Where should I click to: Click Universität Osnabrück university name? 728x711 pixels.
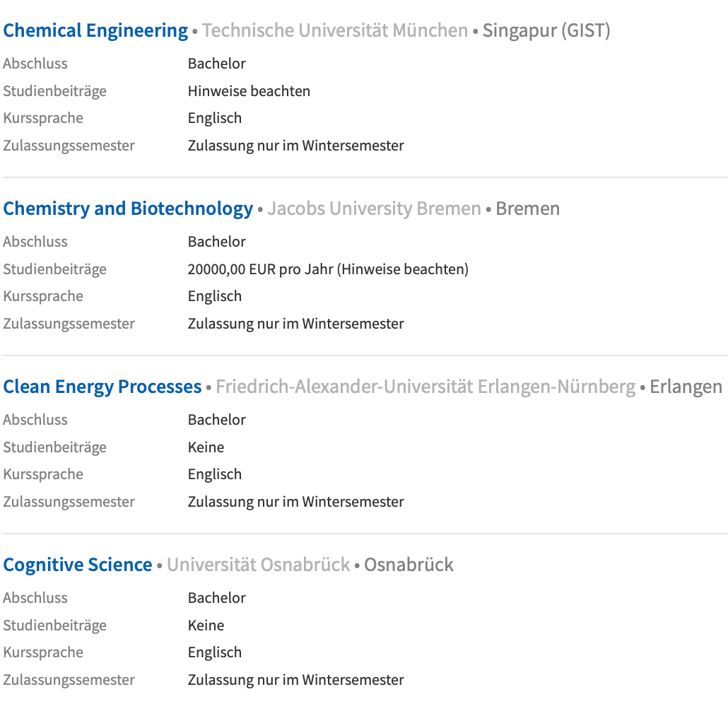tap(258, 565)
